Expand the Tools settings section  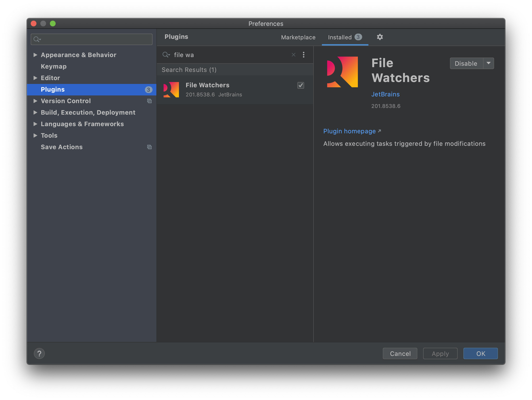[35, 135]
